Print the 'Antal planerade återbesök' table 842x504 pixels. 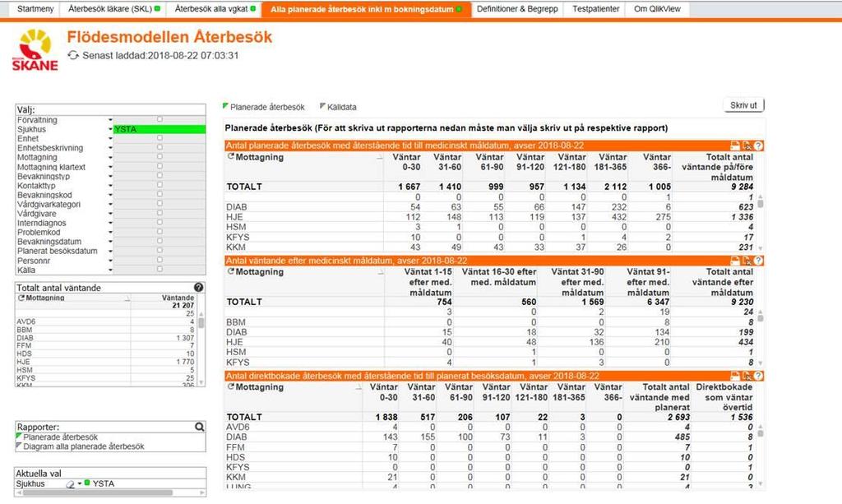point(735,146)
